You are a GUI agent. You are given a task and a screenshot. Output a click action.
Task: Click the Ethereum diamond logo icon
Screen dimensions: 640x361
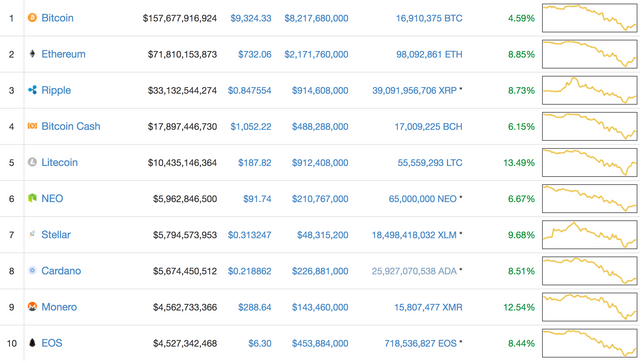[x=32, y=53]
